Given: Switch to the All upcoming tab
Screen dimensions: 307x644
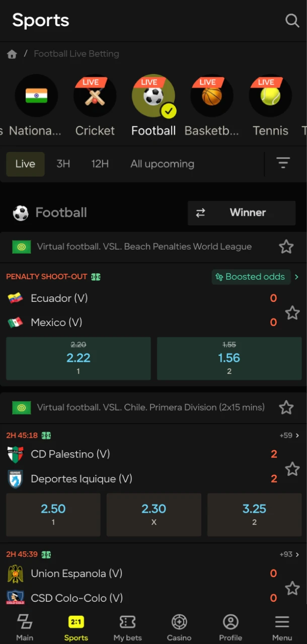Looking at the screenshot, I should pyautogui.click(x=162, y=164).
